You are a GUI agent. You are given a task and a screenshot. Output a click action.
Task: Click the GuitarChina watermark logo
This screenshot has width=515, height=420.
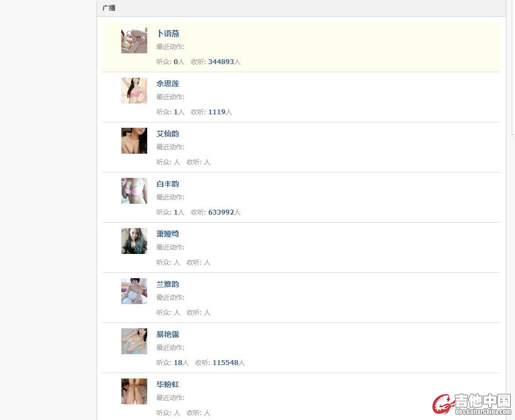[x=472, y=404]
